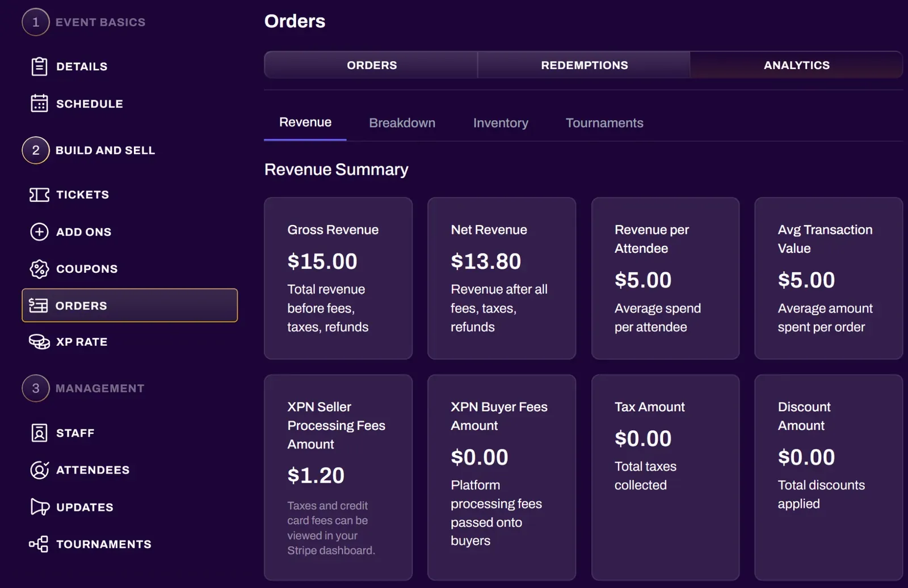This screenshot has height=588, width=908.
Task: Go to DETAILS in the sidebar
Action: [x=82, y=66]
